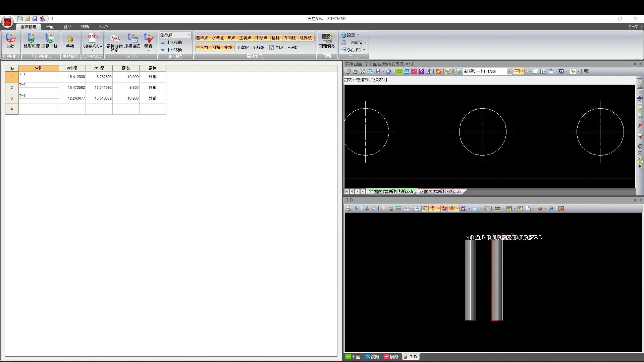Switch to the 横断 ribbon tab

pyautogui.click(x=85, y=27)
